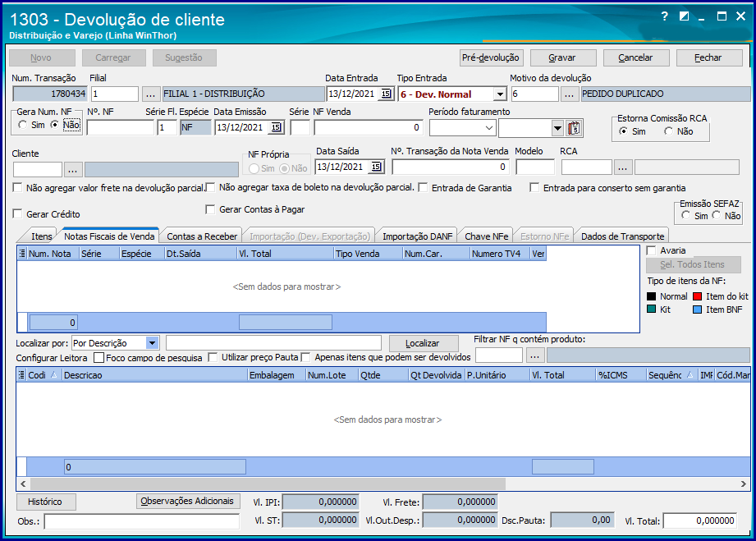
Task: Focus the Nº. NF input field
Action: point(120,128)
